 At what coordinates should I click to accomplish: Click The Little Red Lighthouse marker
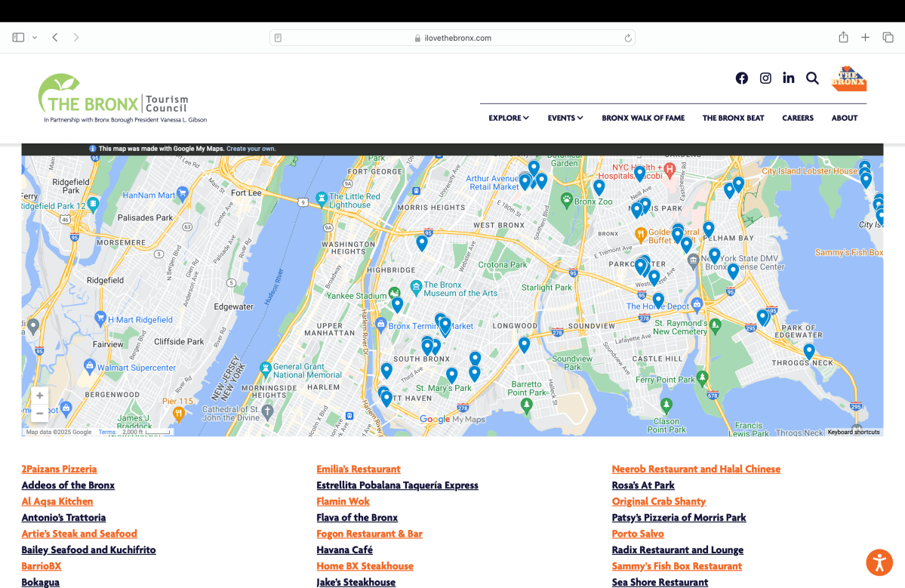(x=322, y=200)
